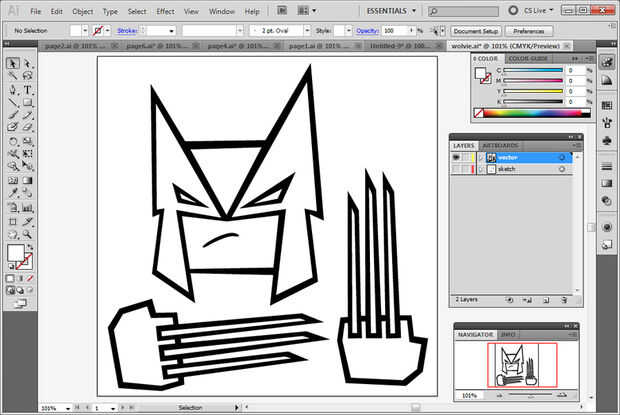Select the Pen tool

point(13,89)
